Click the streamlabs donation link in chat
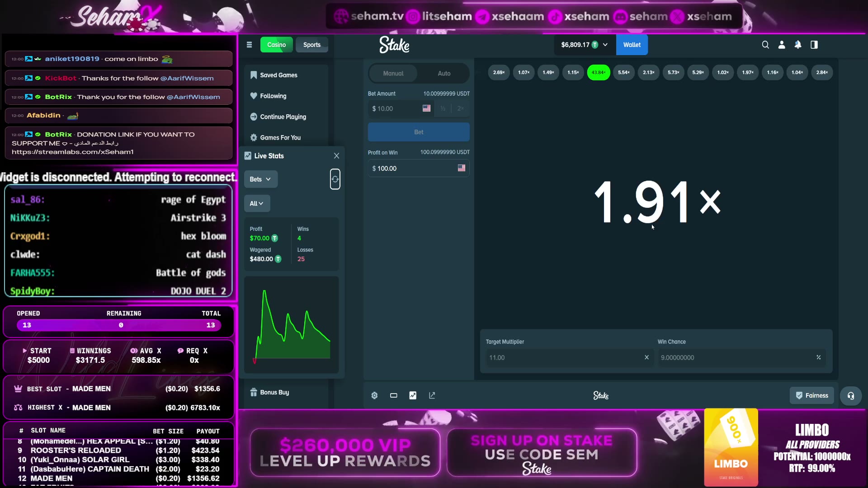The width and height of the screenshot is (868, 488). click(x=73, y=152)
